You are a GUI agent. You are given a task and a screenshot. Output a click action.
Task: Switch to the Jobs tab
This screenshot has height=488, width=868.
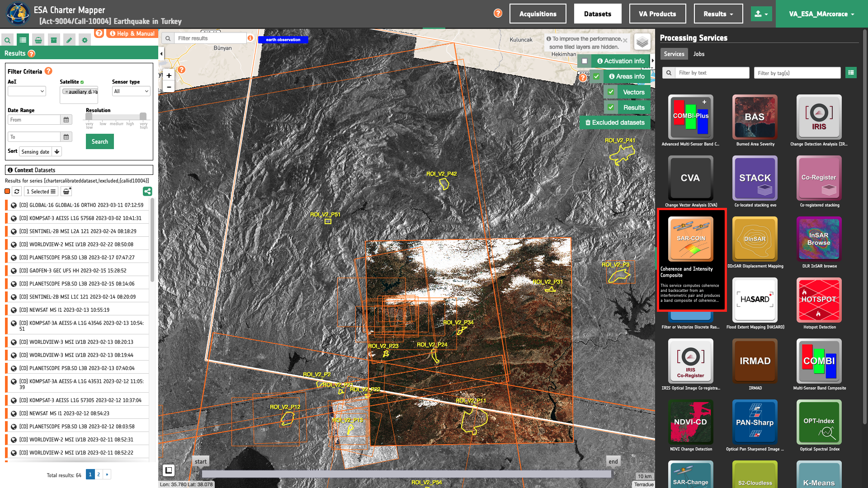coord(699,54)
